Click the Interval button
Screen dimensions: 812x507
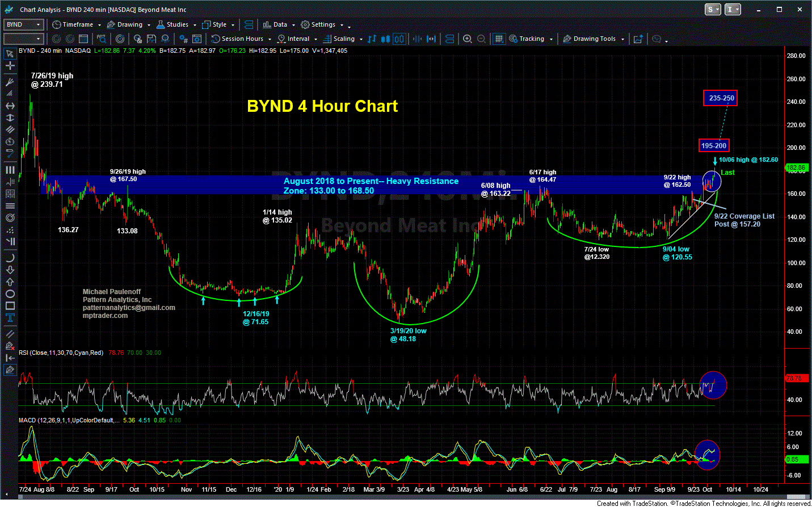tap(293, 39)
